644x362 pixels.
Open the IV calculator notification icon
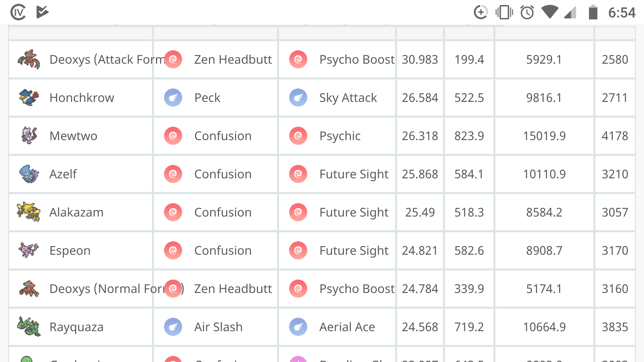18,12
